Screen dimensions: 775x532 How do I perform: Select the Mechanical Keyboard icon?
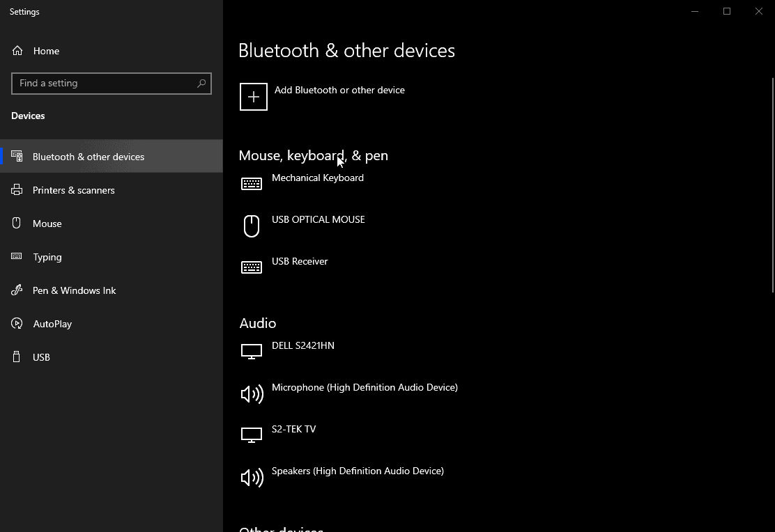(252, 184)
